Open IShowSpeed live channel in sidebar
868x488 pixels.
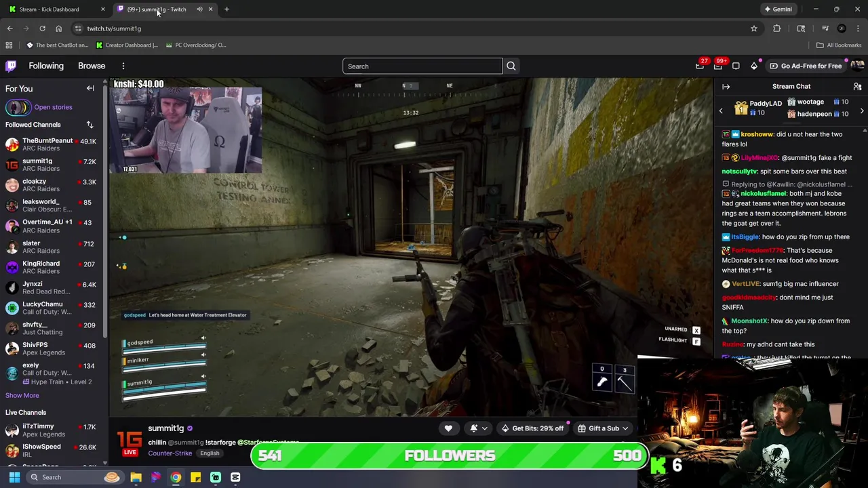(53, 451)
